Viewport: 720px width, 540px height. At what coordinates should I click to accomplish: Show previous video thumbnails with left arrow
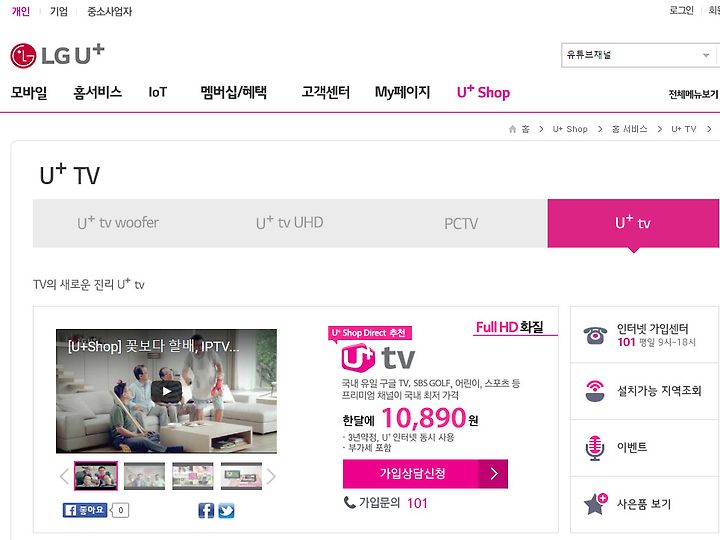point(64,477)
